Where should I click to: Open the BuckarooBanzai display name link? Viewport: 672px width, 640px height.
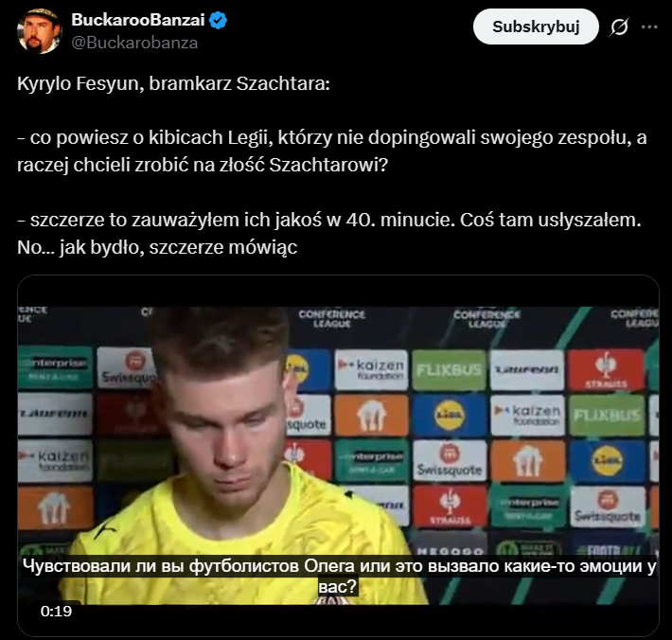tap(138, 20)
